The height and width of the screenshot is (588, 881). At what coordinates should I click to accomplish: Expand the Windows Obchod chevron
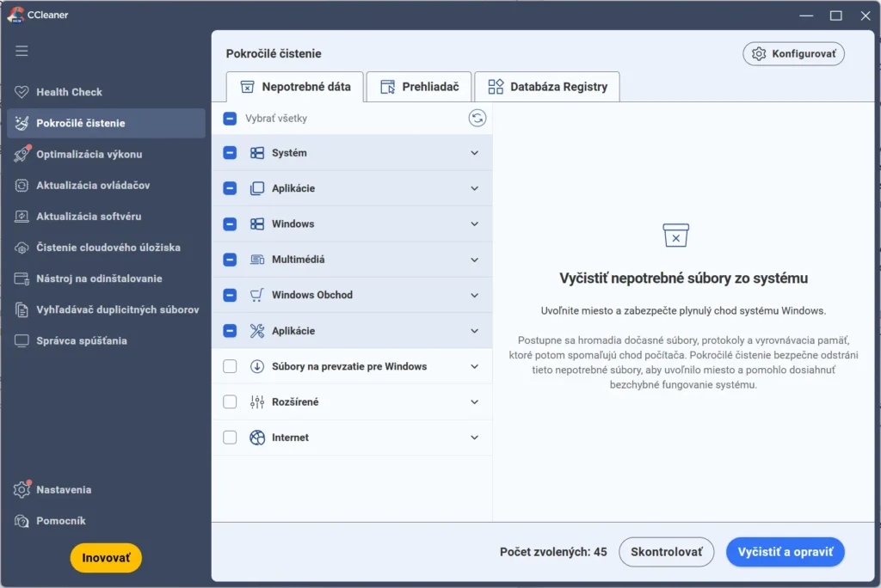tap(474, 295)
